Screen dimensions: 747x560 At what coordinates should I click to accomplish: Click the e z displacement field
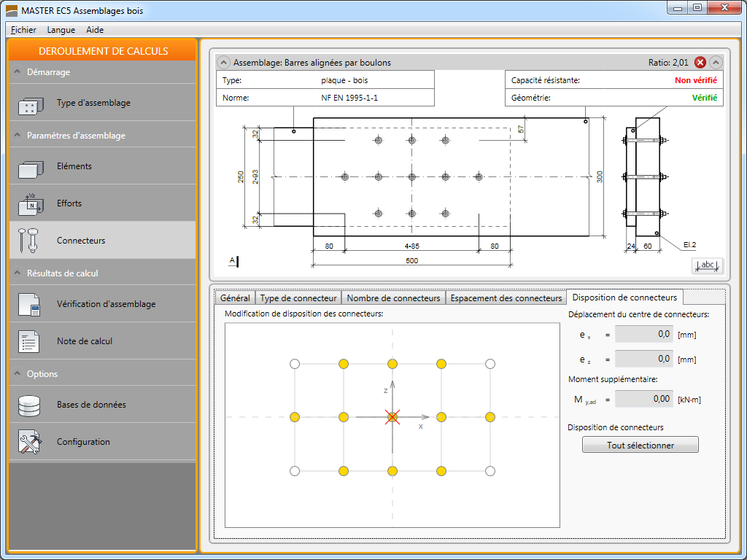tap(644, 359)
